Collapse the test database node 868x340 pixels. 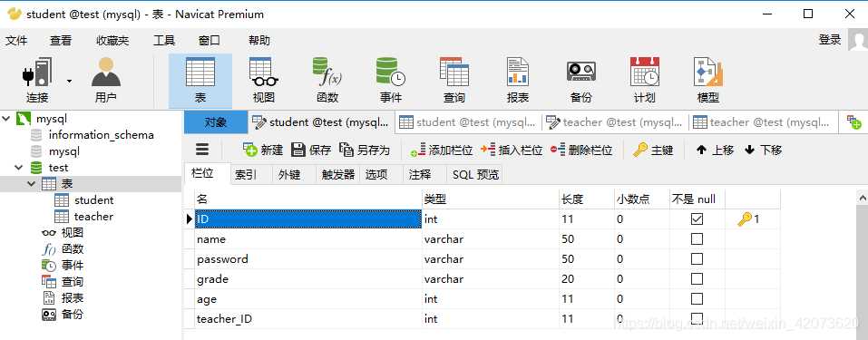click(19, 167)
